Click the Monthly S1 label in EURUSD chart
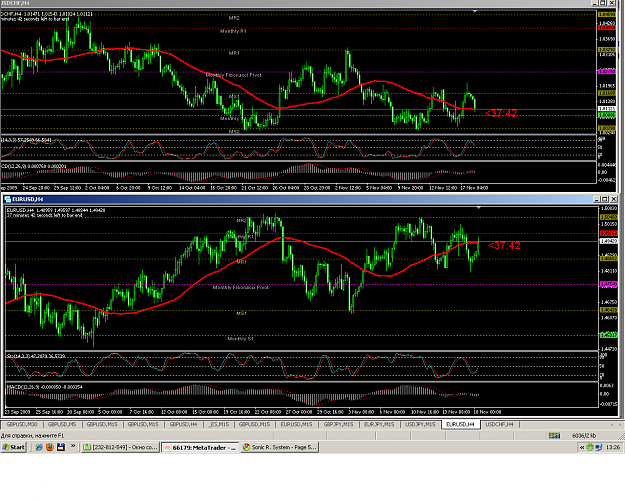The width and height of the screenshot is (625, 500). 240,339
